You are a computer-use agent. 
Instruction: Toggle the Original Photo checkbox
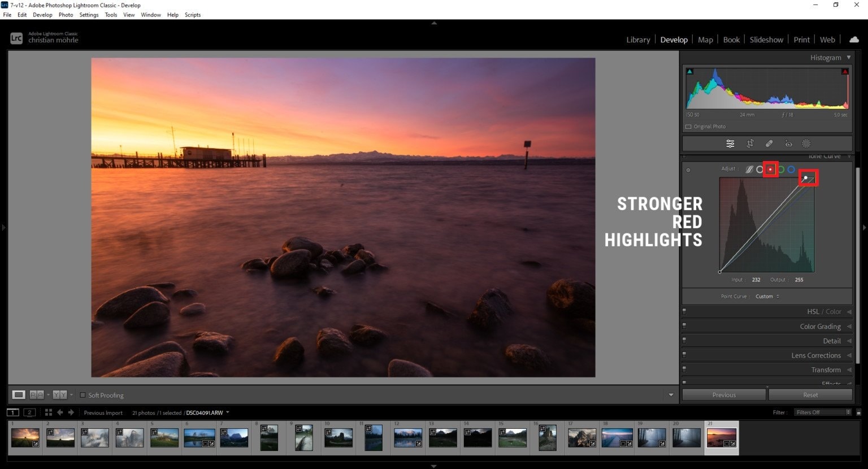click(x=688, y=127)
